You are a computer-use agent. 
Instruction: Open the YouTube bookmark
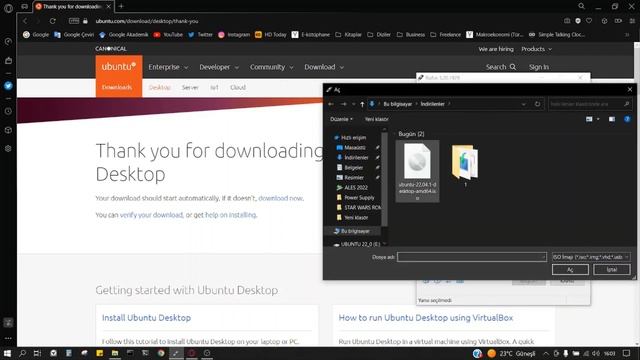pos(168,35)
